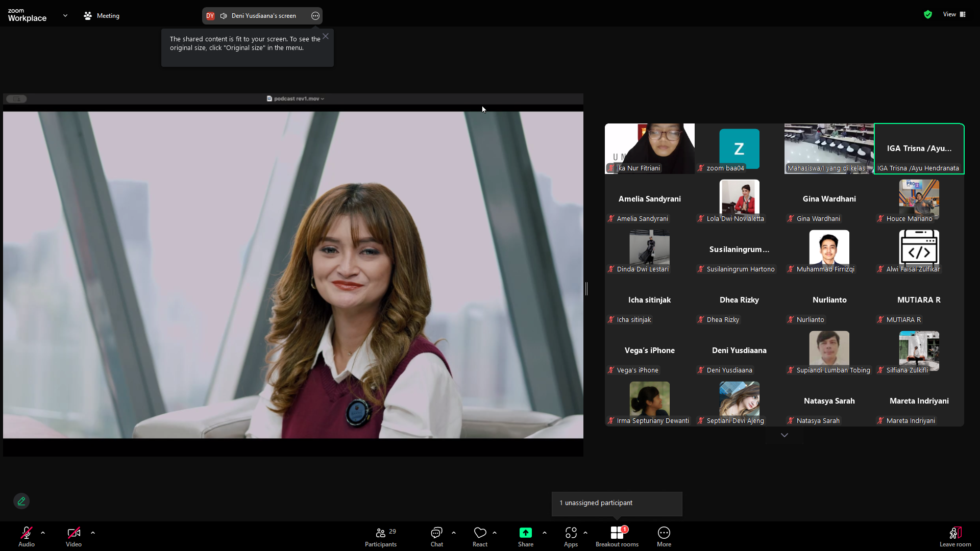The width and height of the screenshot is (980, 551).
Task: Click the view-mode pill in shared window titlebar
Action: [17, 99]
